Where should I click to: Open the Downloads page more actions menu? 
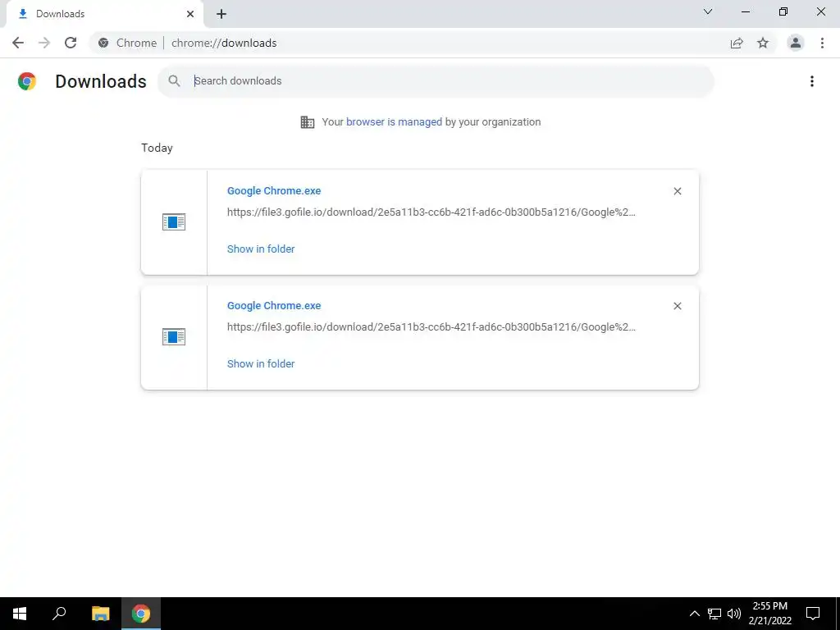pos(812,81)
